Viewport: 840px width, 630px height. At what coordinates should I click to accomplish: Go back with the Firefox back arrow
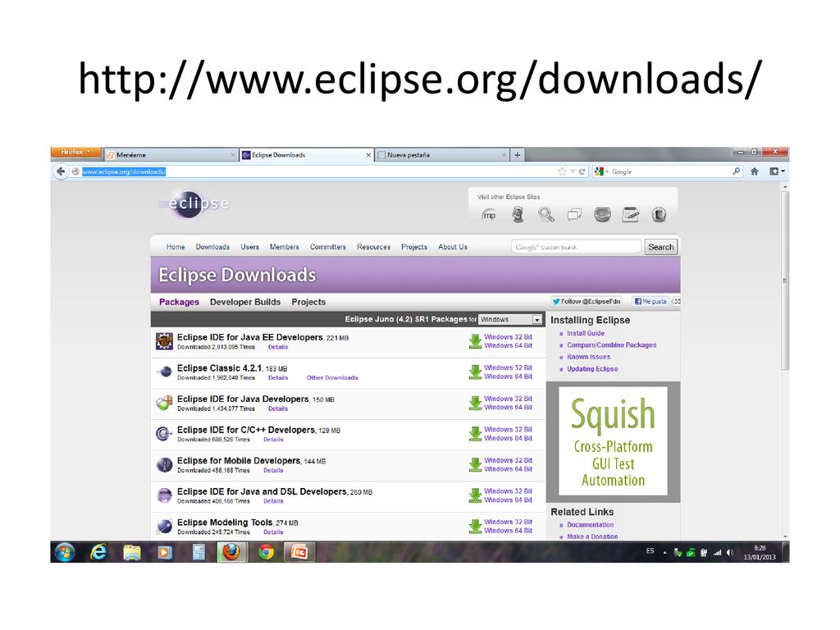click(61, 171)
